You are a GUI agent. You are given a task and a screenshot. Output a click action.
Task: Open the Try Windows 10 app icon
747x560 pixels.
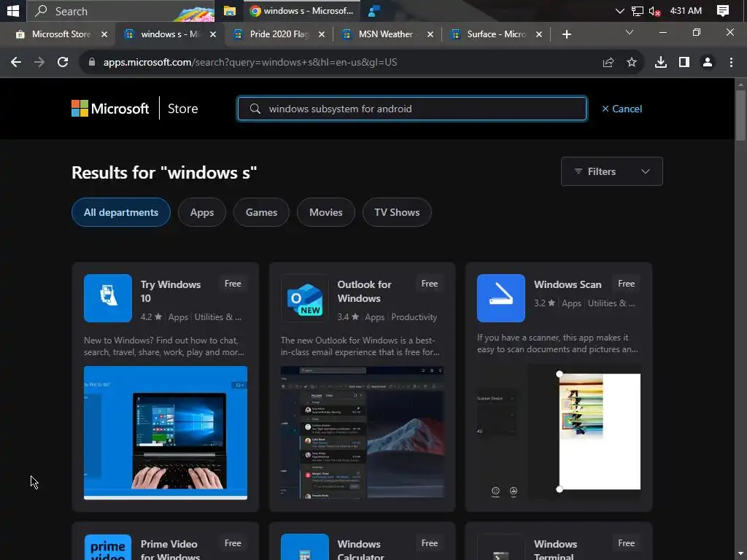coord(108,298)
